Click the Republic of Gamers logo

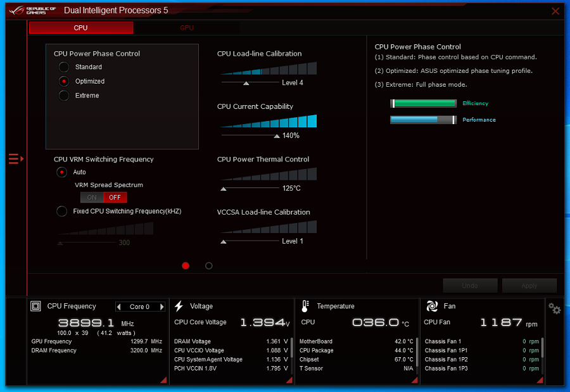tap(32, 10)
